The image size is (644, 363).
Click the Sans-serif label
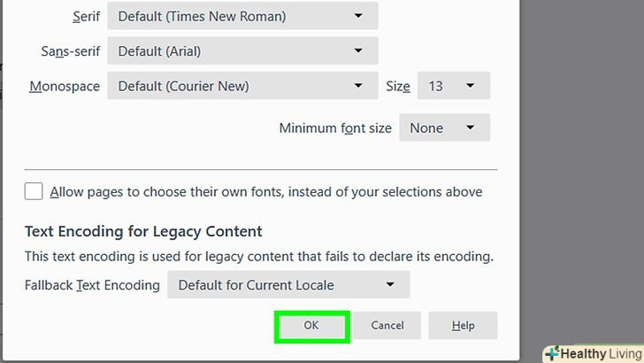click(71, 51)
